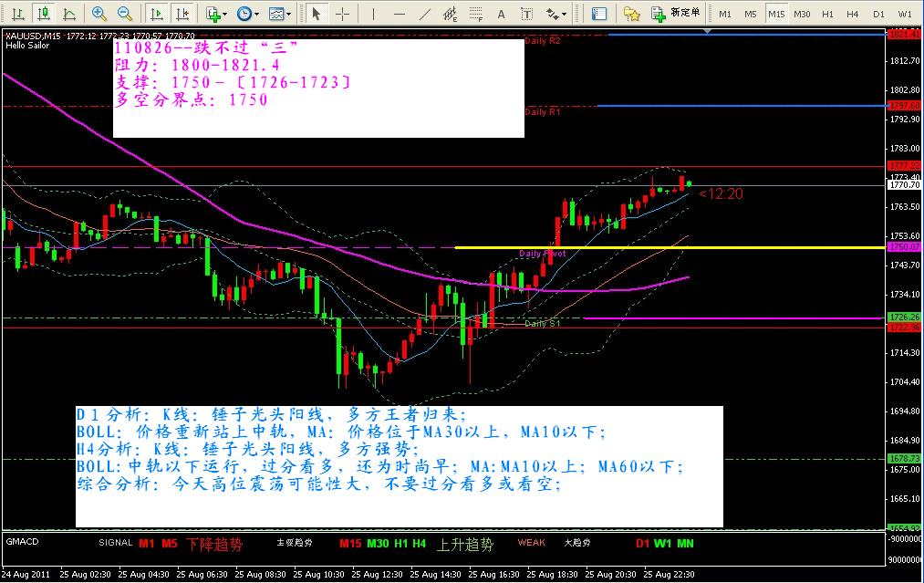Switch to M30 timeframe
924x583 pixels.
tap(802, 14)
